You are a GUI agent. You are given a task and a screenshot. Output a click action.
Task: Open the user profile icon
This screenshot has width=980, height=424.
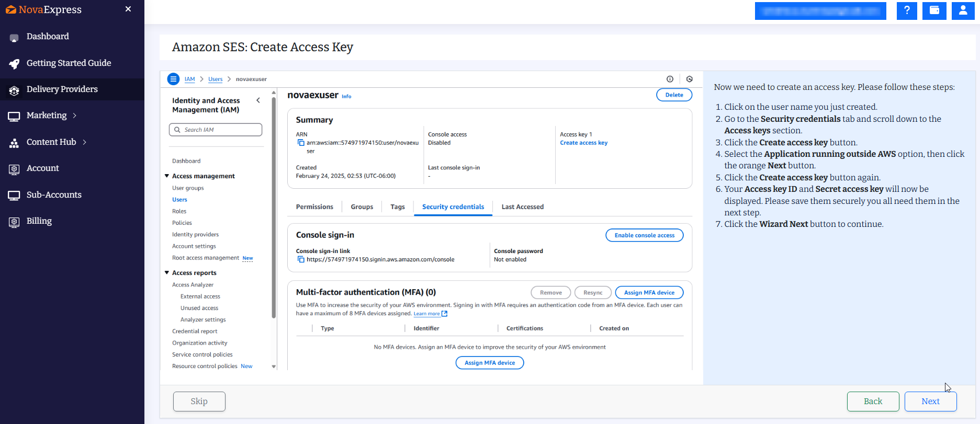(963, 10)
